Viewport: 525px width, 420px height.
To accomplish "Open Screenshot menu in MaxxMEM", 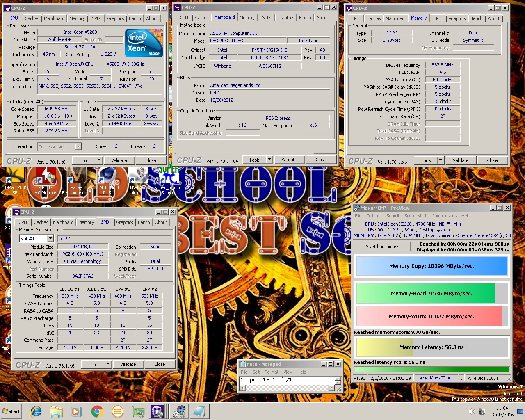I will click(x=415, y=216).
